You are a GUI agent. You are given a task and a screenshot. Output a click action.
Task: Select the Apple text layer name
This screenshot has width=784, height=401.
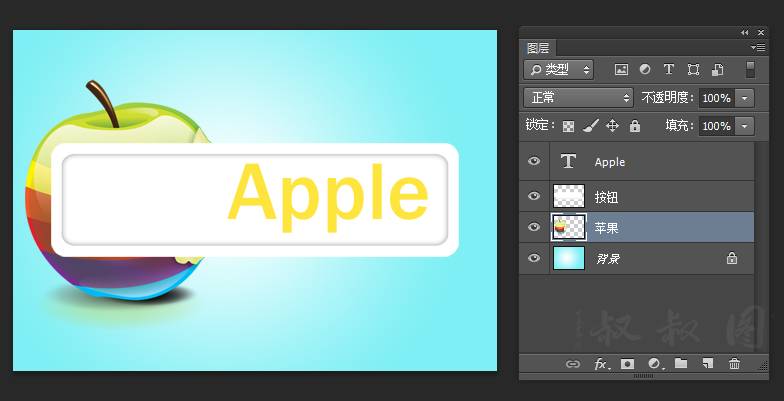coord(610,162)
